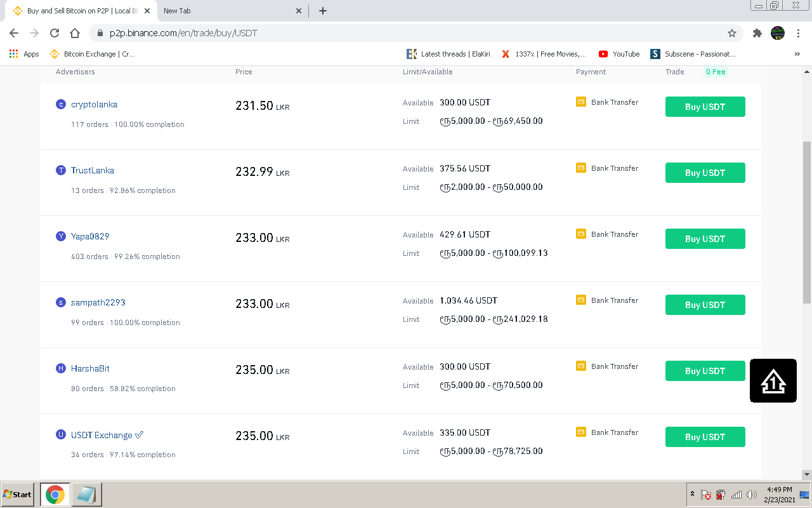The width and height of the screenshot is (812, 508).
Task: Open the notepad app in the taskbar
Action: coord(86,495)
